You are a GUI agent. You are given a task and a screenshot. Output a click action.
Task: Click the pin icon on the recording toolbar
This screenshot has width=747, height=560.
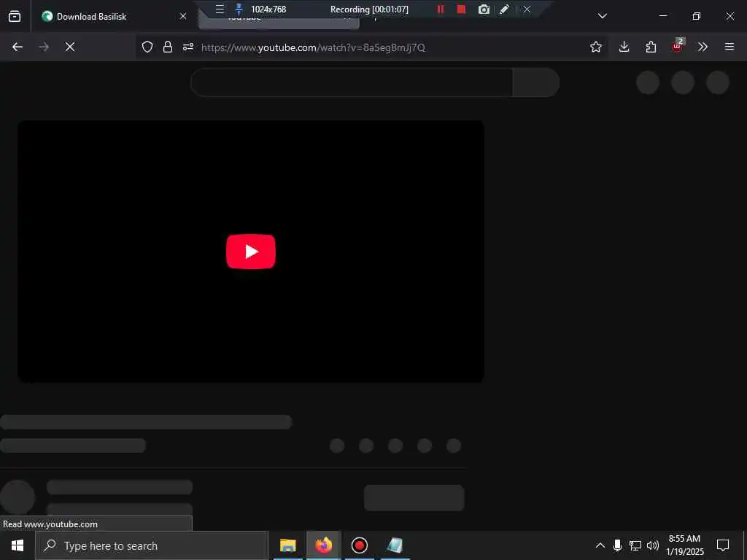click(239, 9)
